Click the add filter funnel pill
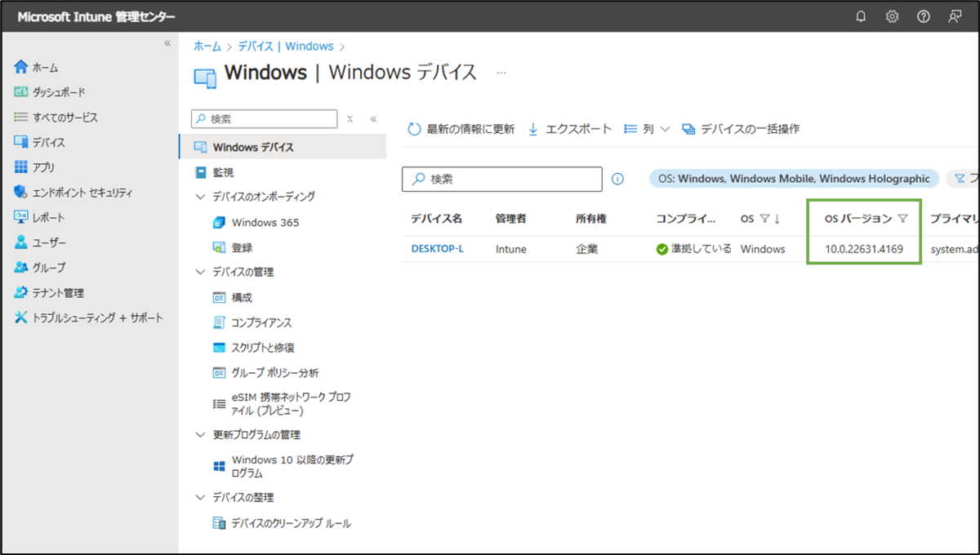 [962, 179]
